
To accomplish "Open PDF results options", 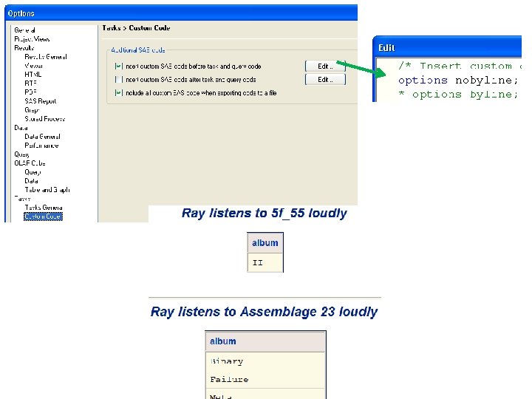I will click(x=30, y=92).
